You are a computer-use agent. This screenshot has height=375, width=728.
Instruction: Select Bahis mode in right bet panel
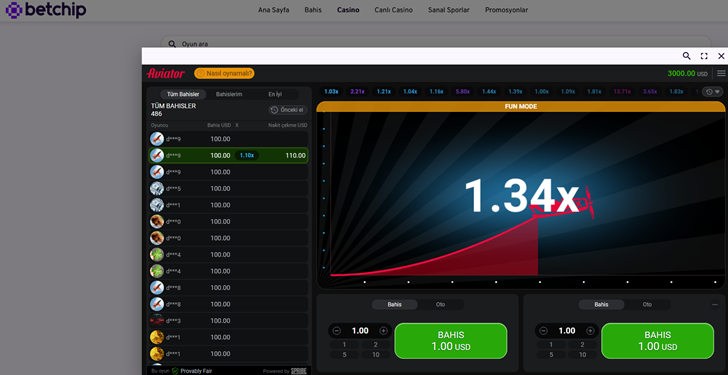[601, 304]
